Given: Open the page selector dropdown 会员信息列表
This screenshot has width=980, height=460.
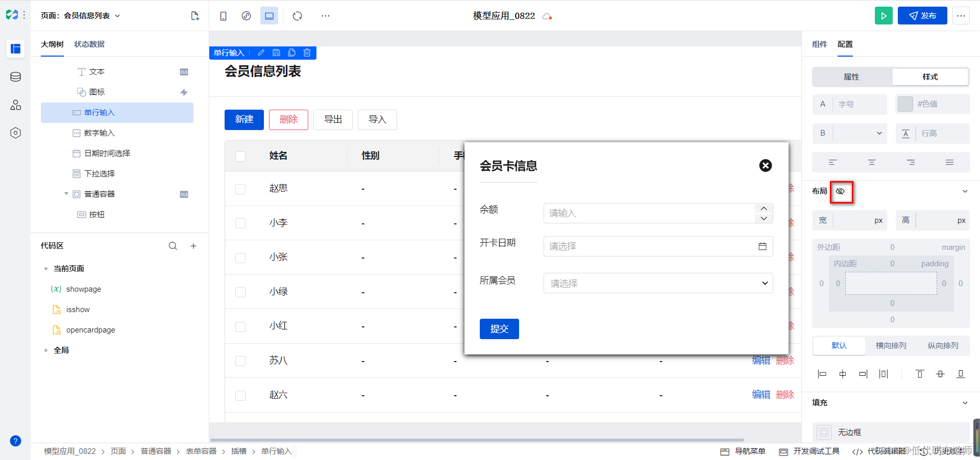Looking at the screenshot, I should click(x=81, y=16).
